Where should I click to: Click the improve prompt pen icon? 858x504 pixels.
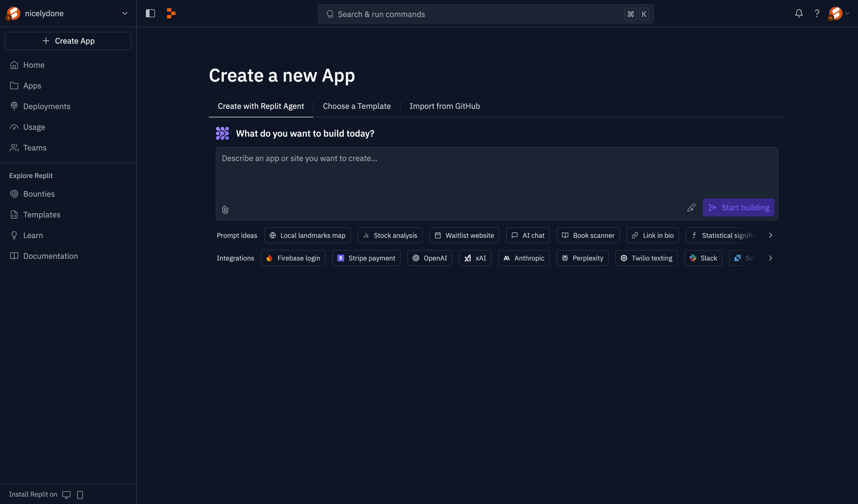point(691,208)
